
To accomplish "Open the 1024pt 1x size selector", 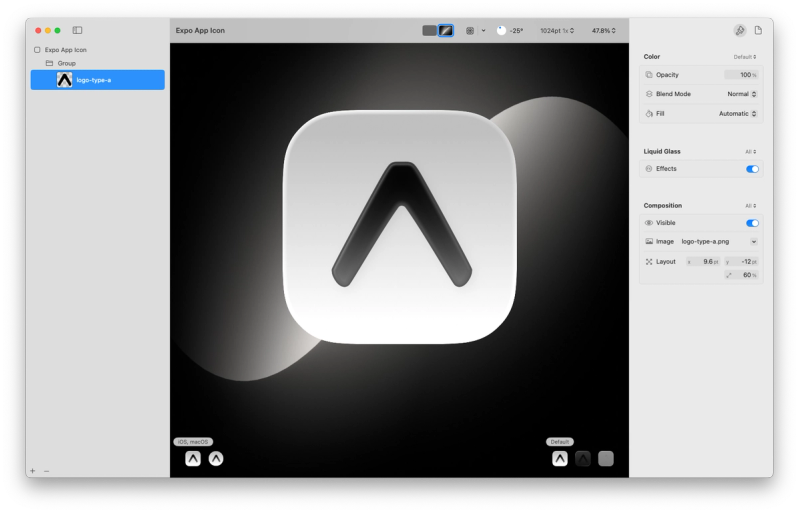I will [x=557, y=31].
